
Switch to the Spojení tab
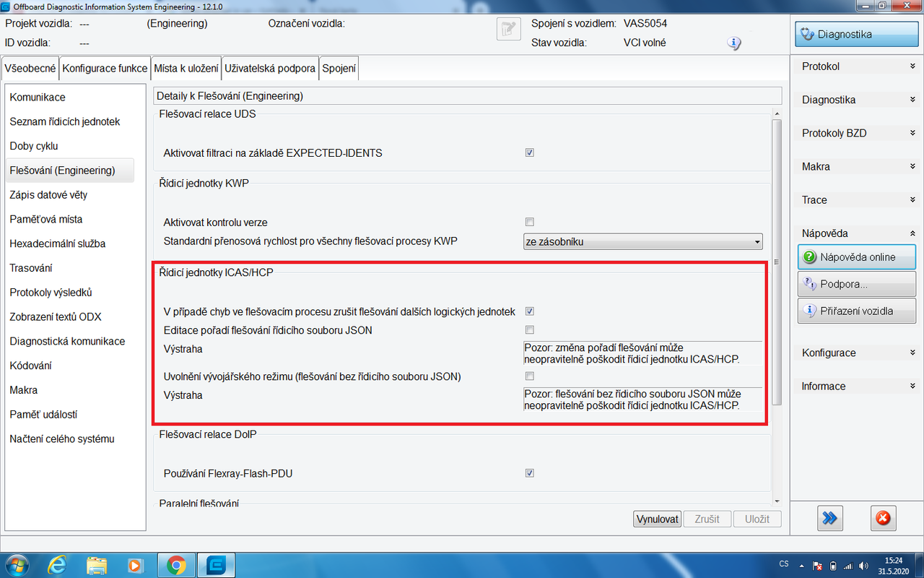[x=339, y=69]
